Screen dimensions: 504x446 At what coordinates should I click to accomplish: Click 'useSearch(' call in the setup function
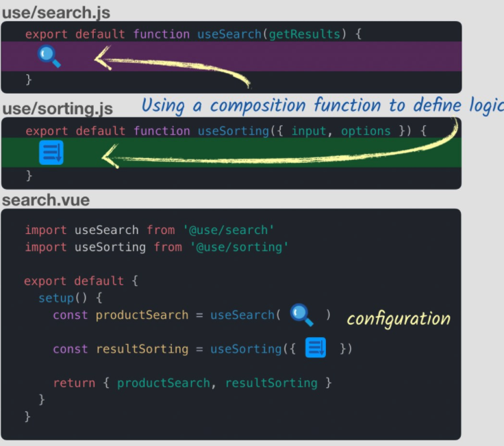(x=246, y=315)
